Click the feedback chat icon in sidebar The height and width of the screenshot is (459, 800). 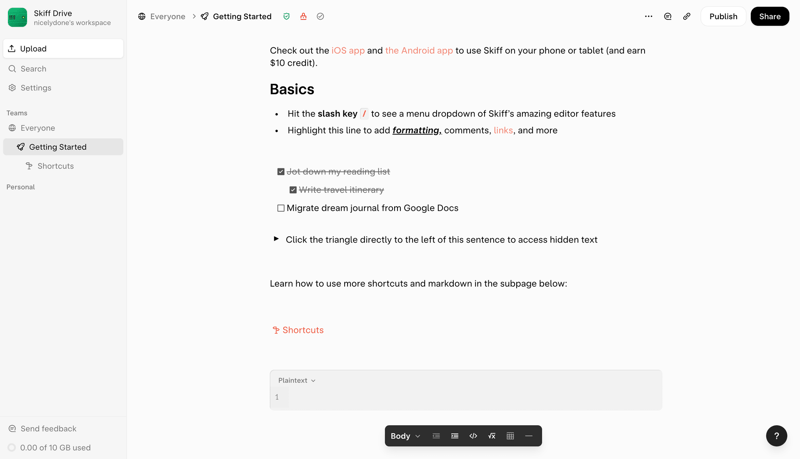click(12, 428)
